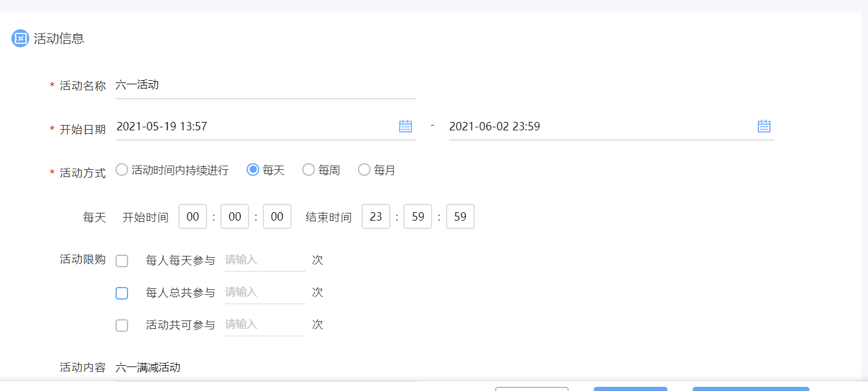This screenshot has height=391, width=868.
Task: Click the 结束时间 label text
Action: click(x=329, y=217)
